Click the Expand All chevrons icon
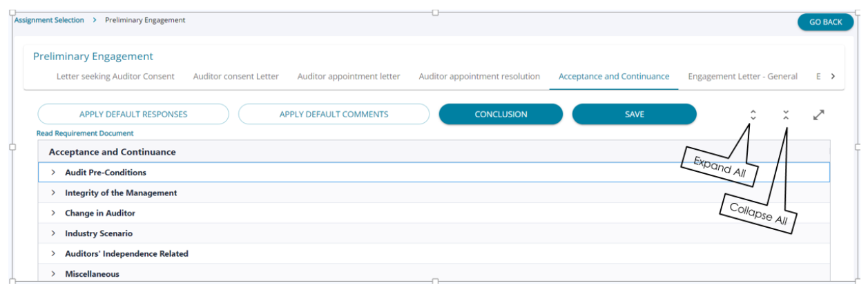Viewport: 868px width, 301px height. [x=753, y=115]
